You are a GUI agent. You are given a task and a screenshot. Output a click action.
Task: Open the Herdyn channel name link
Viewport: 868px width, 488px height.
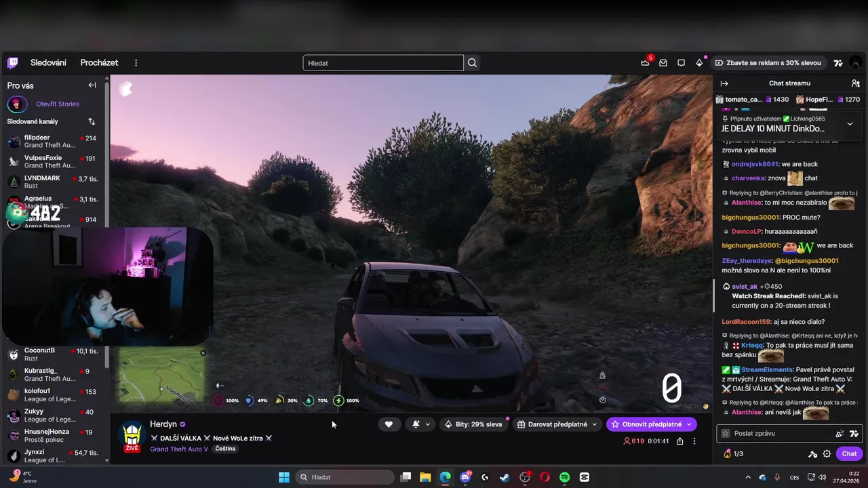(x=163, y=424)
